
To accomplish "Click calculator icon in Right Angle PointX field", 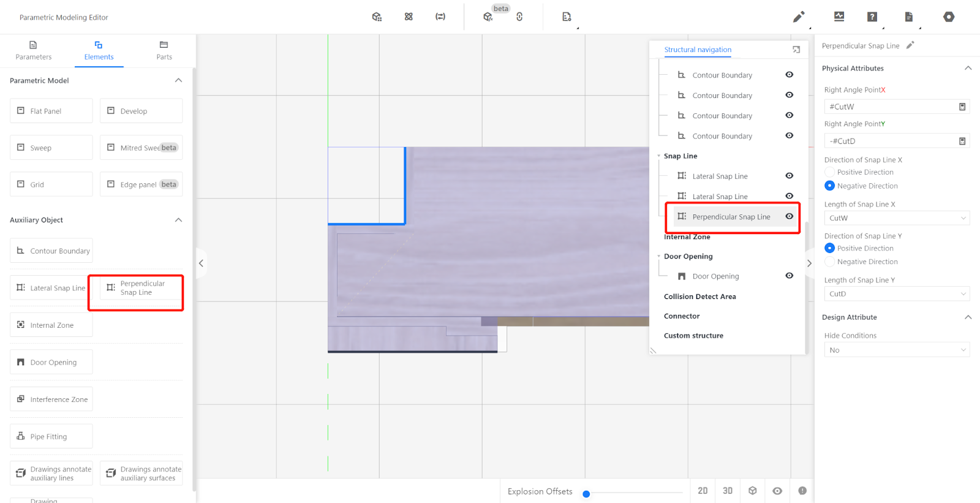I will click(x=962, y=107).
